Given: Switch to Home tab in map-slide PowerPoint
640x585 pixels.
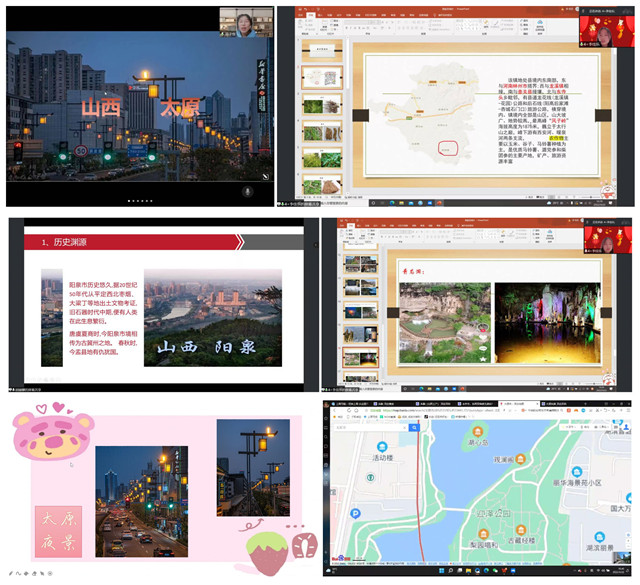Looking at the screenshot, I should [311, 15].
